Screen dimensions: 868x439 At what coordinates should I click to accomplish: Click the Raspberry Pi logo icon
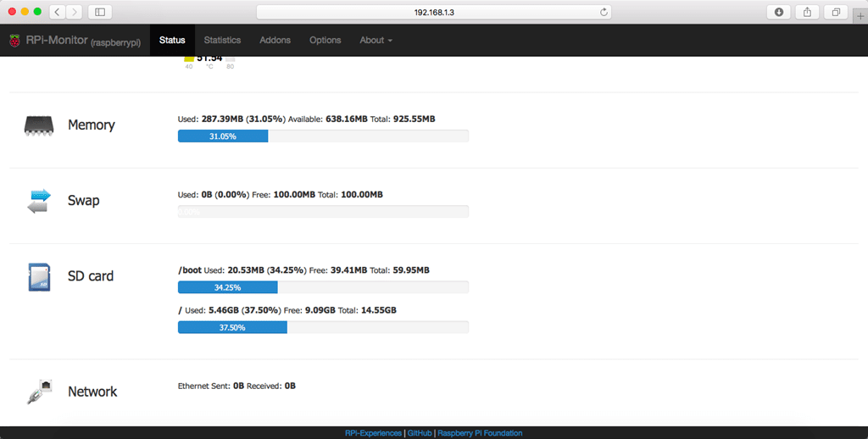(x=15, y=41)
